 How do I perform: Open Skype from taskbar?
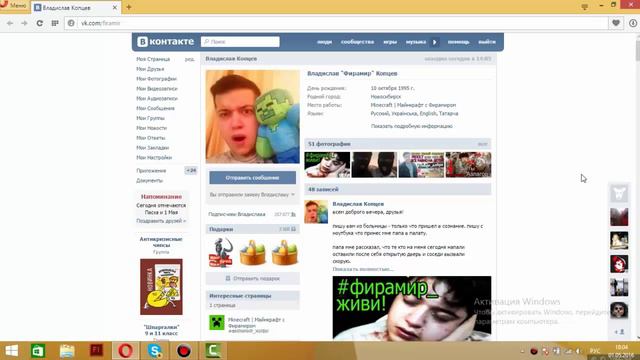[155, 351]
